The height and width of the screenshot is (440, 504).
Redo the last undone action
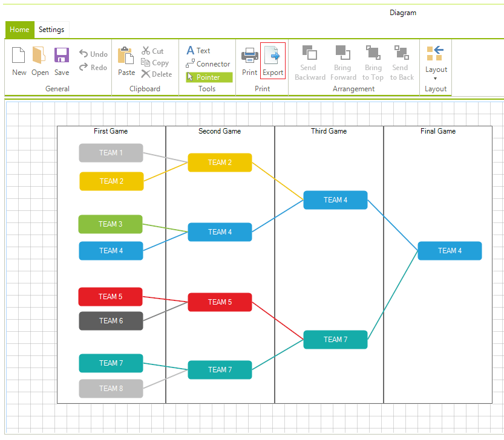[x=93, y=67]
